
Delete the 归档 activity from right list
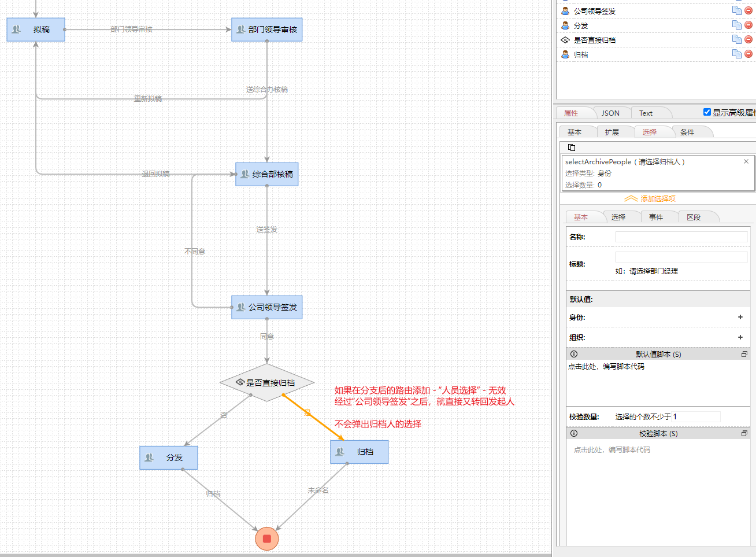point(748,54)
